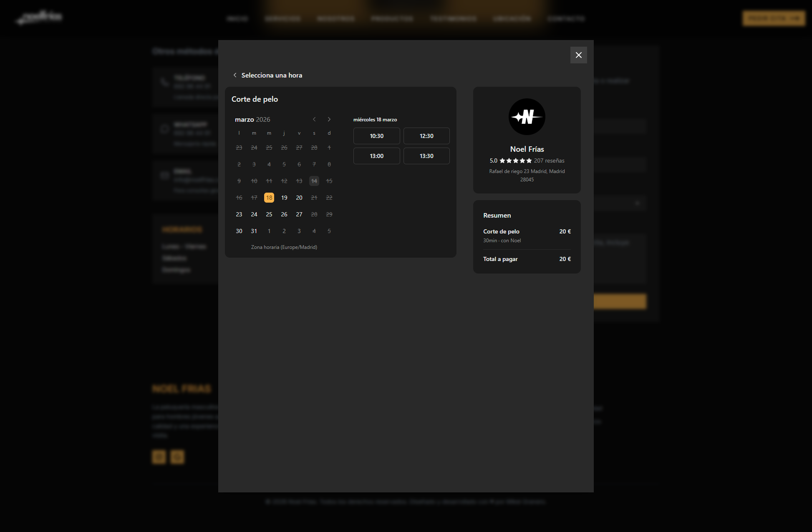Advance the calendar to the next month

click(x=329, y=119)
